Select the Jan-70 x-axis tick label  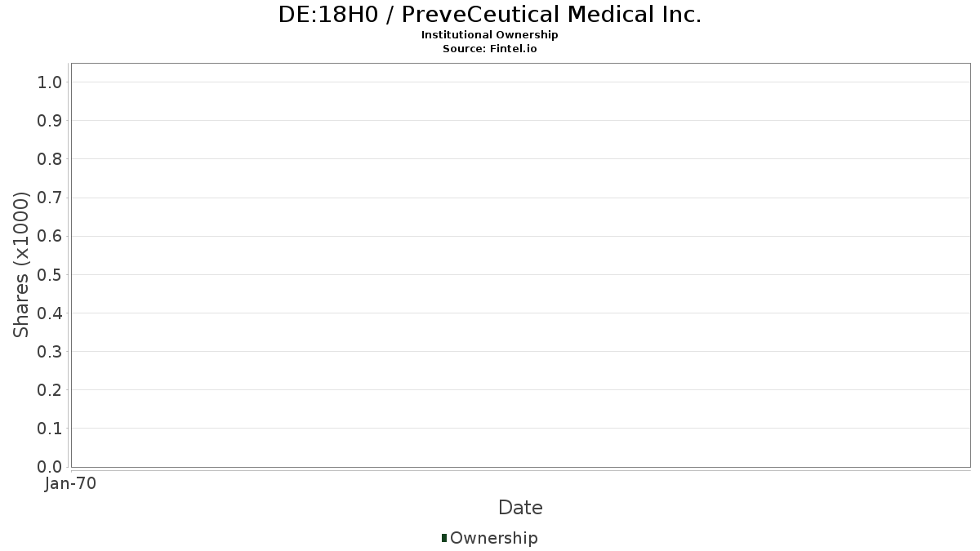[71, 484]
